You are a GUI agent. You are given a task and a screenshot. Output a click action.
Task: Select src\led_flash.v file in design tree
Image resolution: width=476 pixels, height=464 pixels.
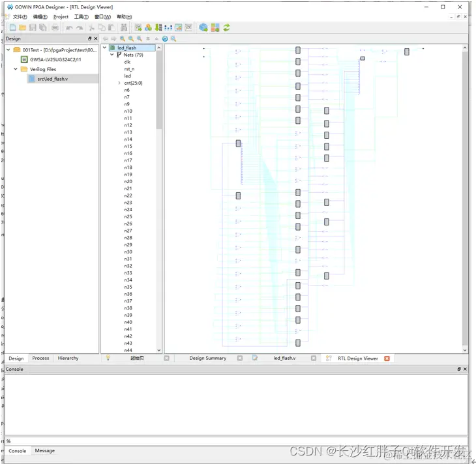[x=53, y=79]
